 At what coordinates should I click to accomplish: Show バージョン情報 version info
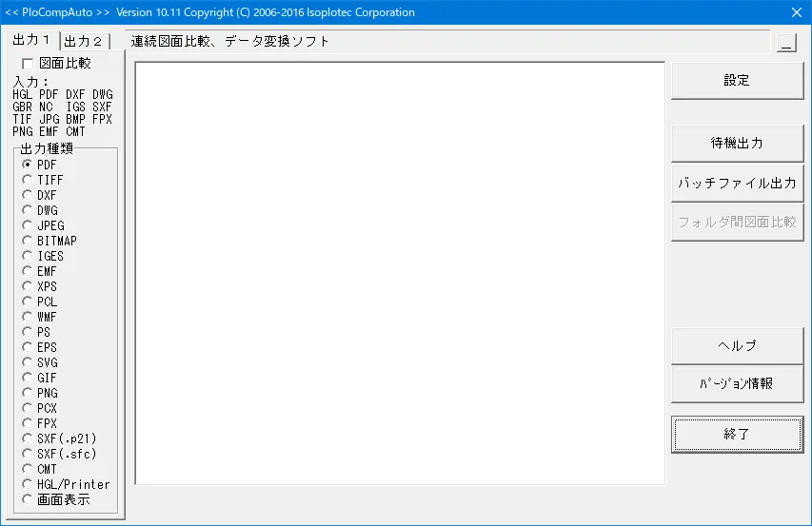tap(737, 383)
